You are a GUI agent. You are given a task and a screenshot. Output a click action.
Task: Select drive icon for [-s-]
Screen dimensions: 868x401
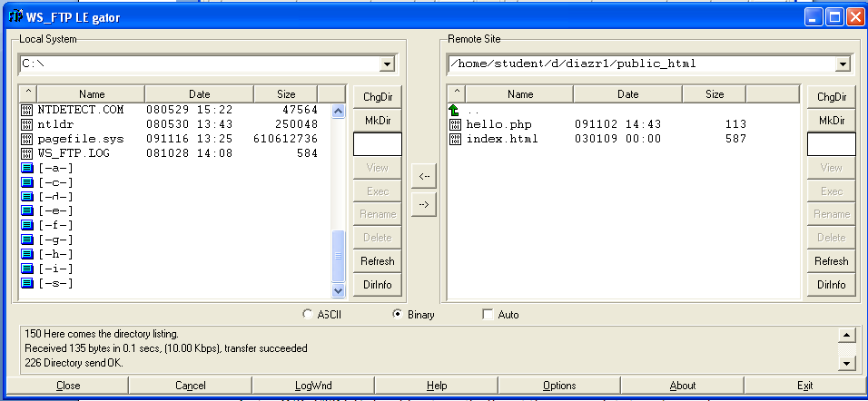pyautogui.click(x=27, y=283)
